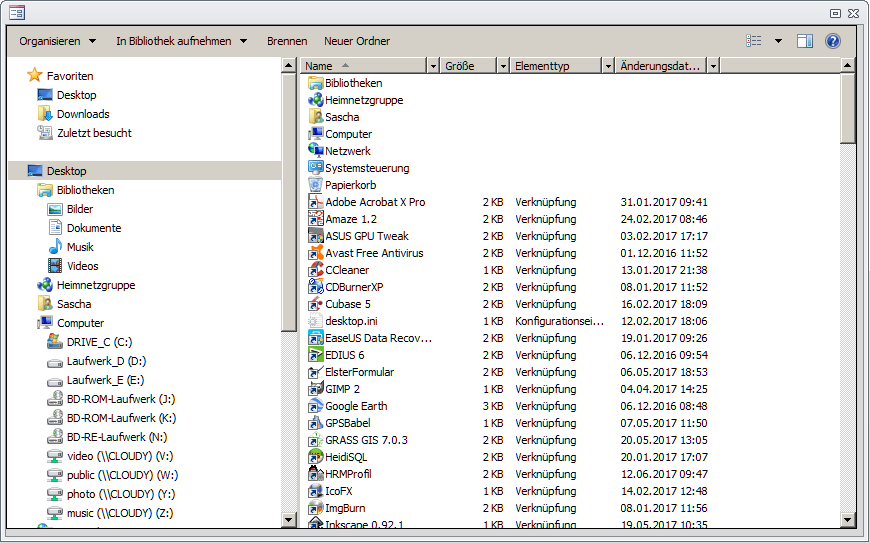Image resolution: width=870 pixels, height=543 pixels.
Task: Click the navigation pane scrollbar up arrow
Action: tap(289, 65)
